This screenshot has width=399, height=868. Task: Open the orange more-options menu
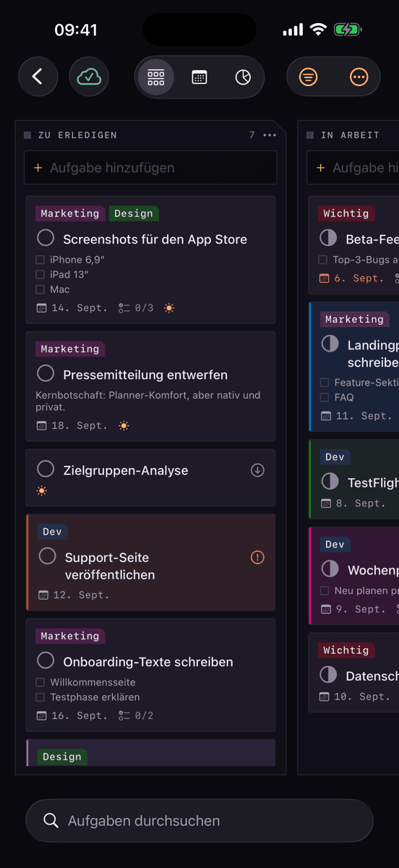[x=359, y=77]
